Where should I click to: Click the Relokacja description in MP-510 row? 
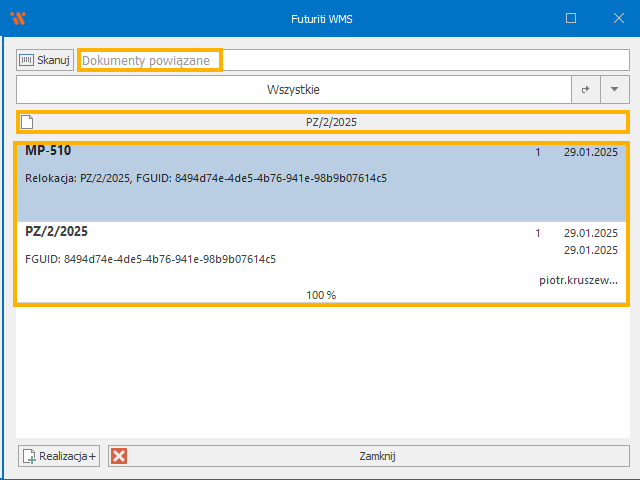click(x=205, y=178)
